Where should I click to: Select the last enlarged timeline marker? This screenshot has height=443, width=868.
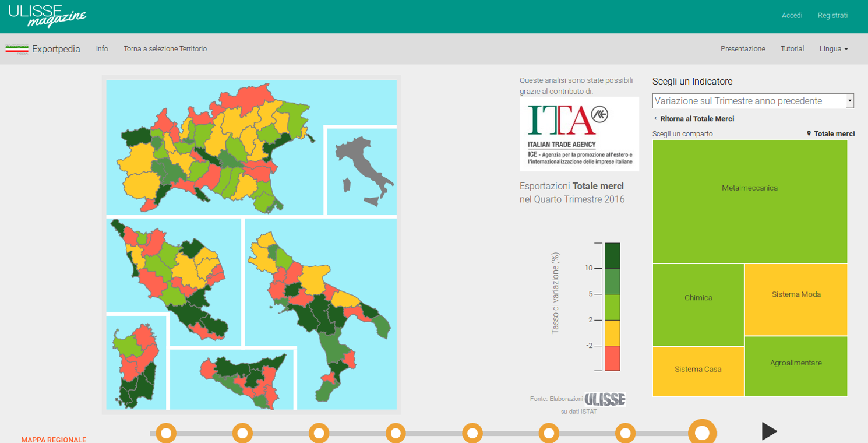702,433
